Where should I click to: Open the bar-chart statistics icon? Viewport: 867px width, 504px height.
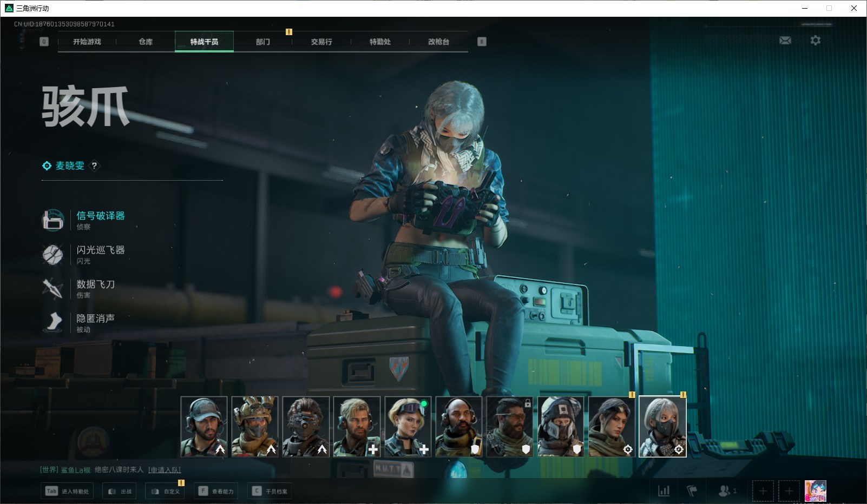[664, 491]
